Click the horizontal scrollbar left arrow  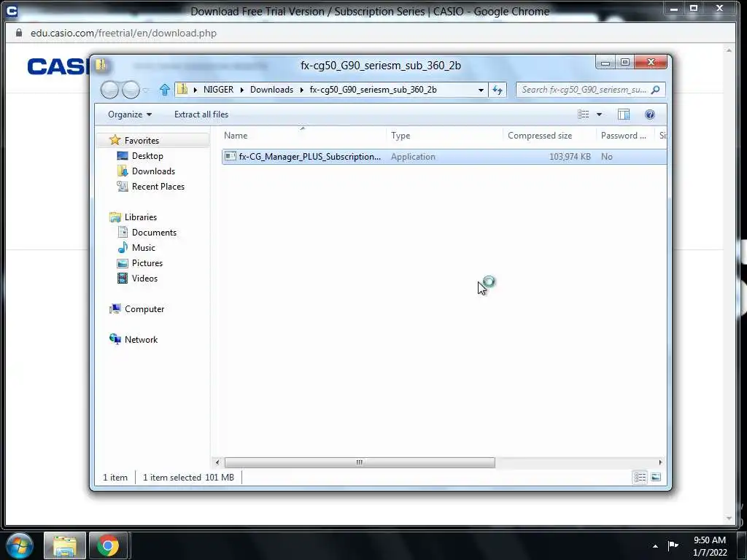217,462
